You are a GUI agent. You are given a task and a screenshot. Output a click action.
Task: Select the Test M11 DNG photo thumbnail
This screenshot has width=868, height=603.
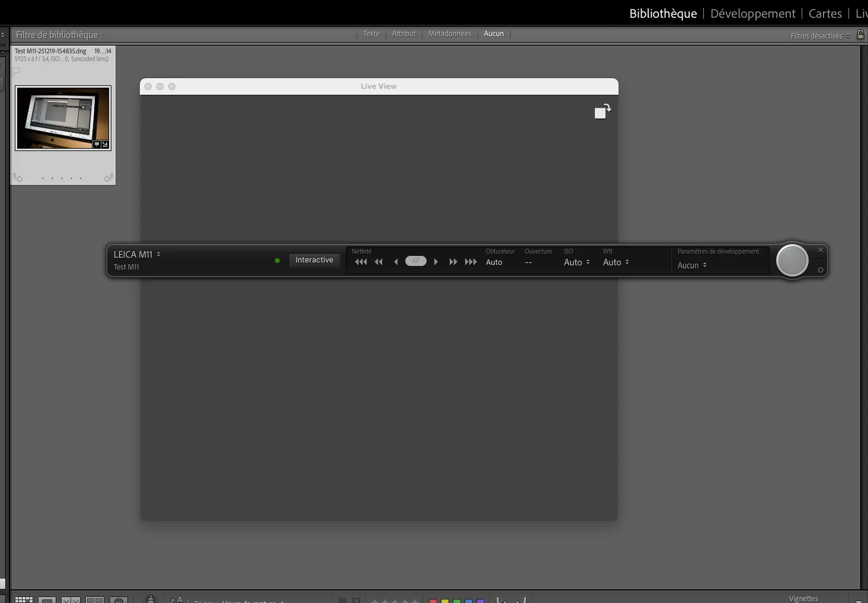pyautogui.click(x=63, y=118)
